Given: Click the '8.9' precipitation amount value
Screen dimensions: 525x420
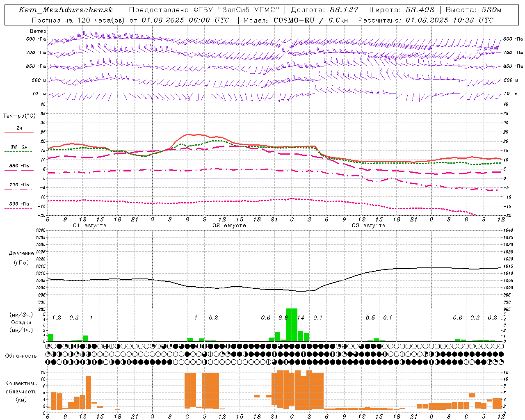Looking at the screenshot, I should 283,318.
